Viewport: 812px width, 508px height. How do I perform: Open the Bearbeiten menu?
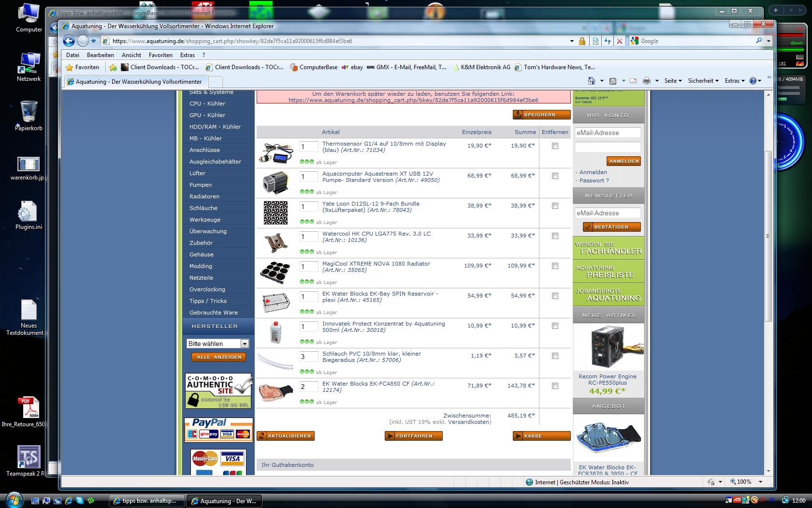tap(101, 55)
